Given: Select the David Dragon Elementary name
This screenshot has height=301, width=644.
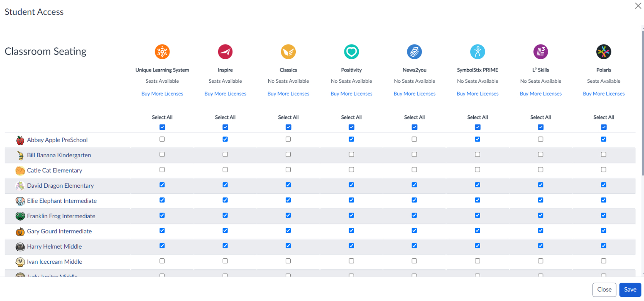Looking at the screenshot, I should click(x=60, y=186).
